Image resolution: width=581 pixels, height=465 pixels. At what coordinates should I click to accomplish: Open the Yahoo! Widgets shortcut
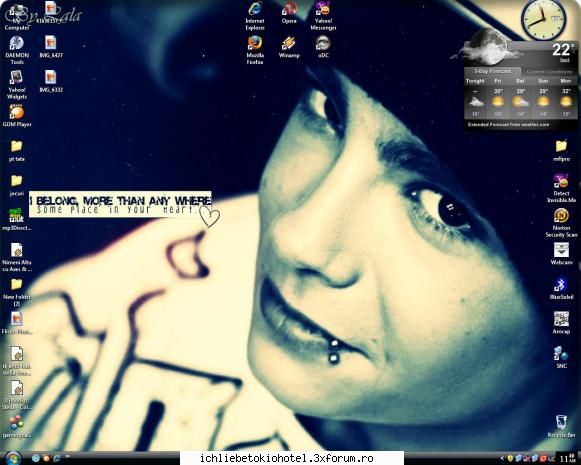(x=17, y=84)
